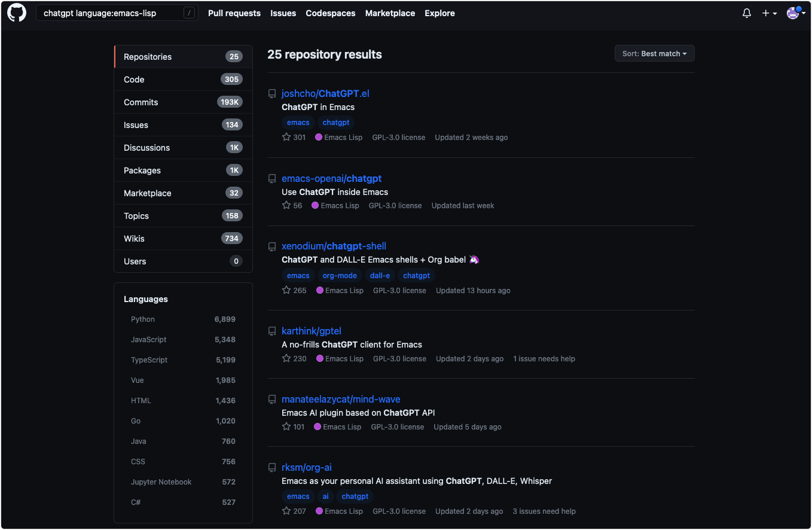Screen dimensions: 812x530
Task: Click the repo icon beside joshcho/ChatGPT.el
Action: [272, 94]
